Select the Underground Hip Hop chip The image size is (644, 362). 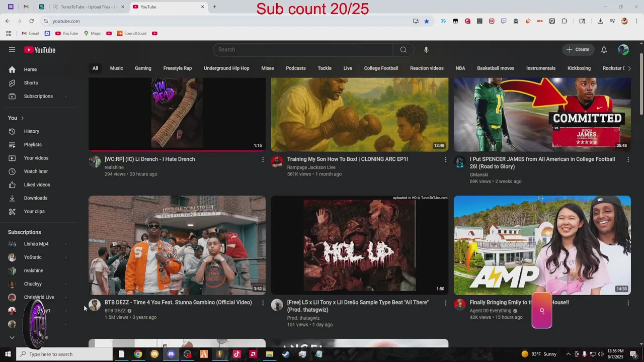pyautogui.click(x=226, y=68)
